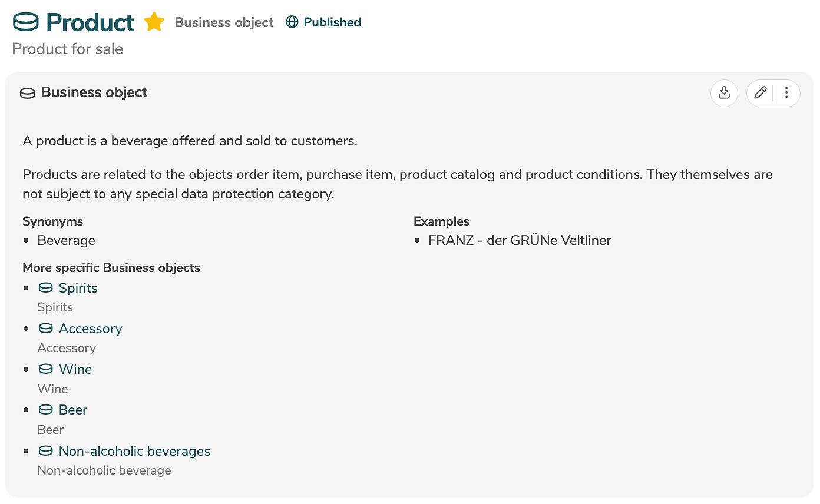Viewport: 820px width, 504px height.
Task: Click the globe icon beside Published
Action: [x=292, y=22]
